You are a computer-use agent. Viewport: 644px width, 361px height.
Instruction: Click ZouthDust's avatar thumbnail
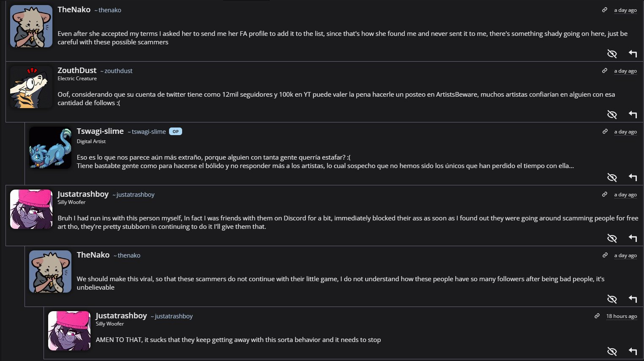coord(31,87)
